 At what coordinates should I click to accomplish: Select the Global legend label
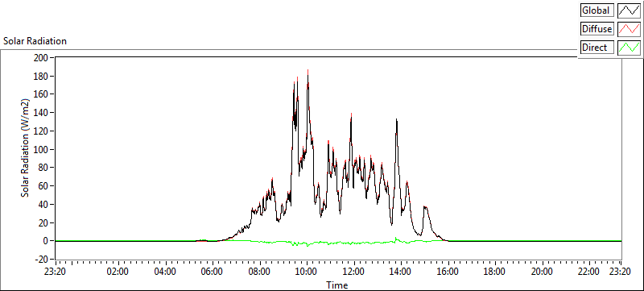(x=597, y=10)
